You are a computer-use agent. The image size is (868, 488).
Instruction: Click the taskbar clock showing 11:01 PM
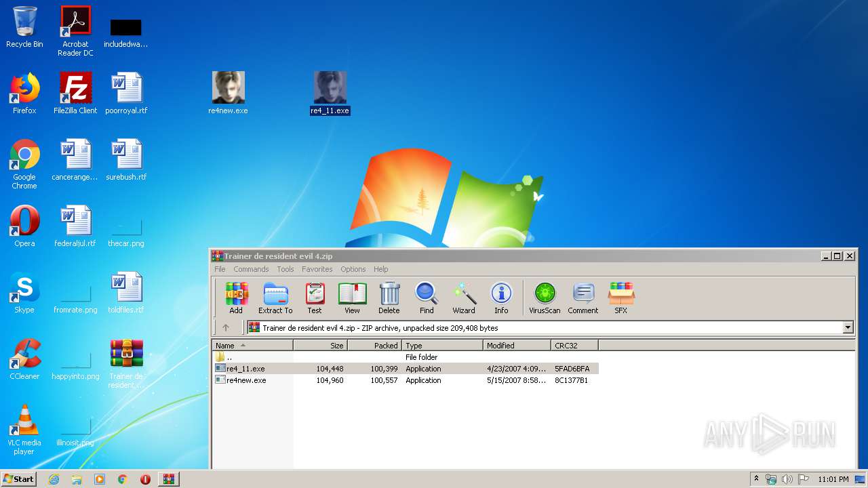point(833,479)
